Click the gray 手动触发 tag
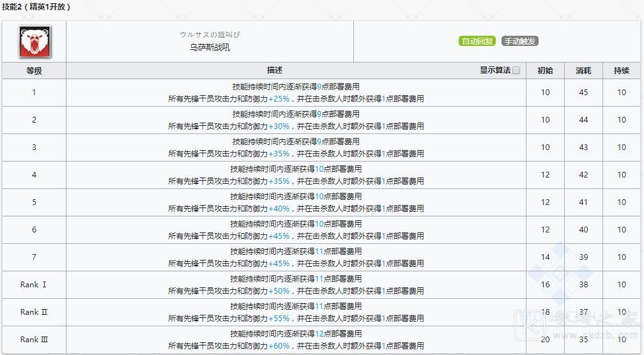Screen dimensions: 644x355 (x=519, y=42)
